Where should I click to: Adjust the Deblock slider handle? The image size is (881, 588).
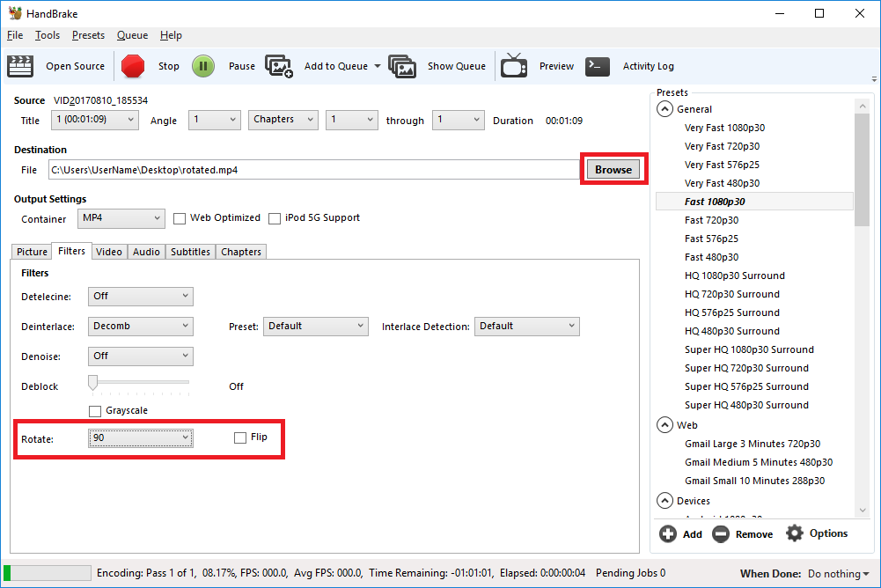[x=92, y=382]
